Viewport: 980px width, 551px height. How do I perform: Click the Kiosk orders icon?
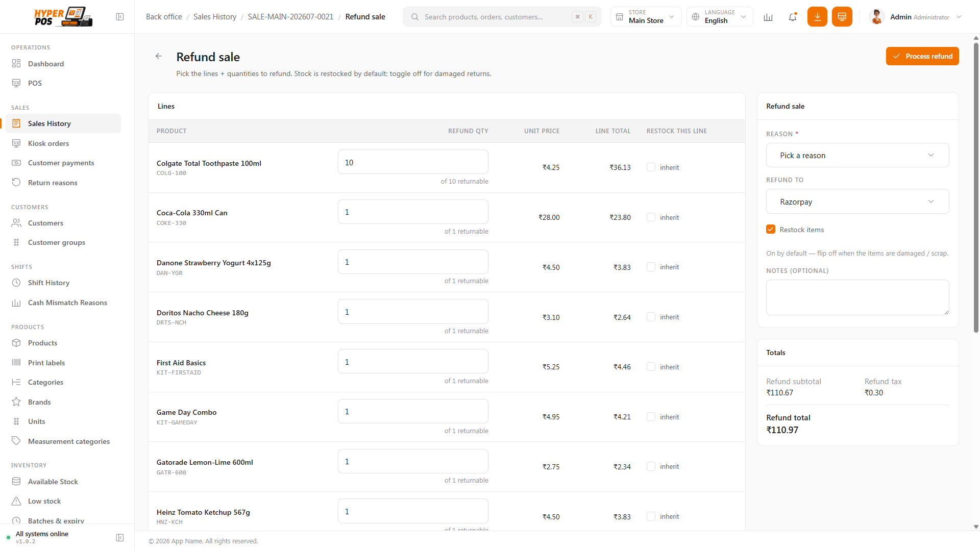16,143
